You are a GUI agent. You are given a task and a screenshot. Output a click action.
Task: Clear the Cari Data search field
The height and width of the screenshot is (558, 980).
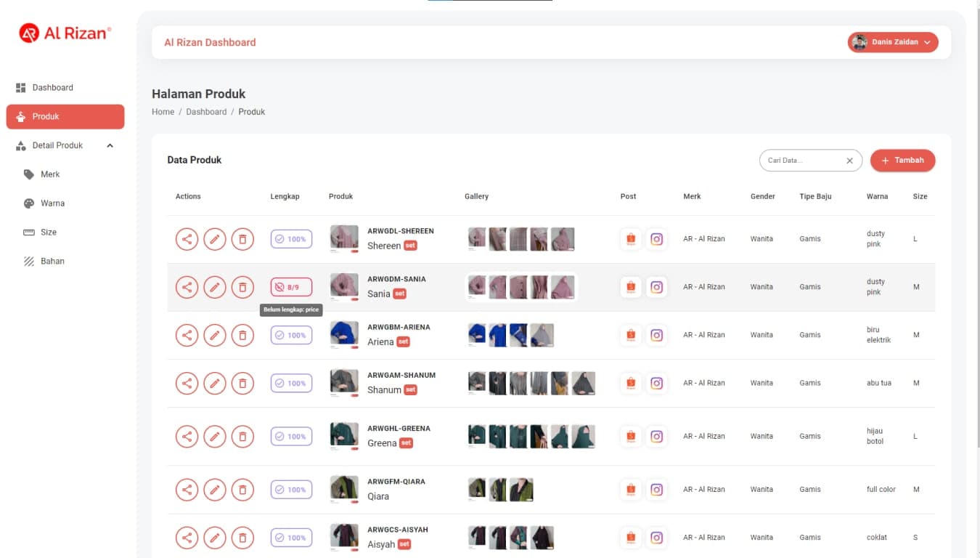pyautogui.click(x=849, y=161)
